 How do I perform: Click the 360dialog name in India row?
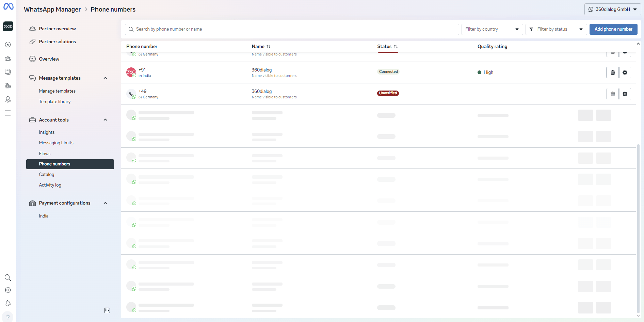pyautogui.click(x=261, y=70)
